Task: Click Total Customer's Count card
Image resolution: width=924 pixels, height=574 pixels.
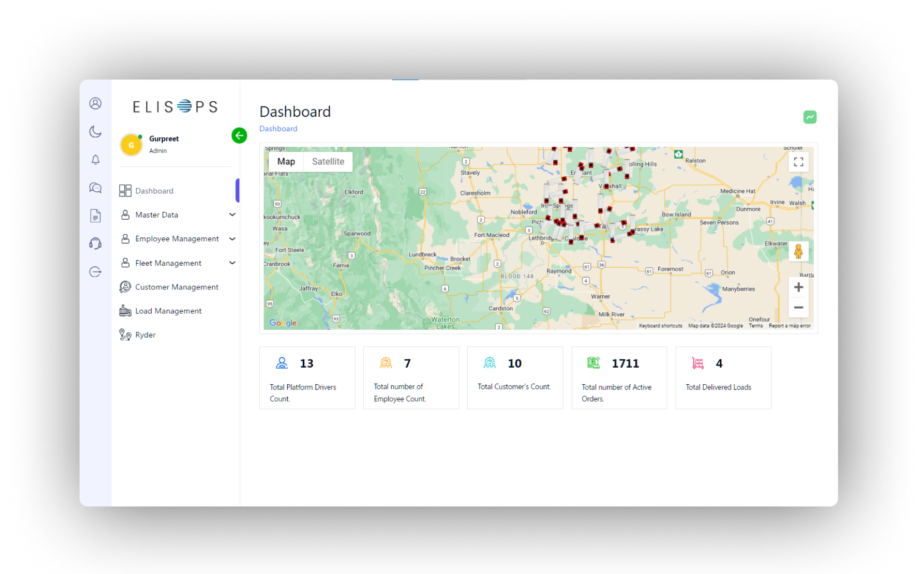Action: point(515,378)
